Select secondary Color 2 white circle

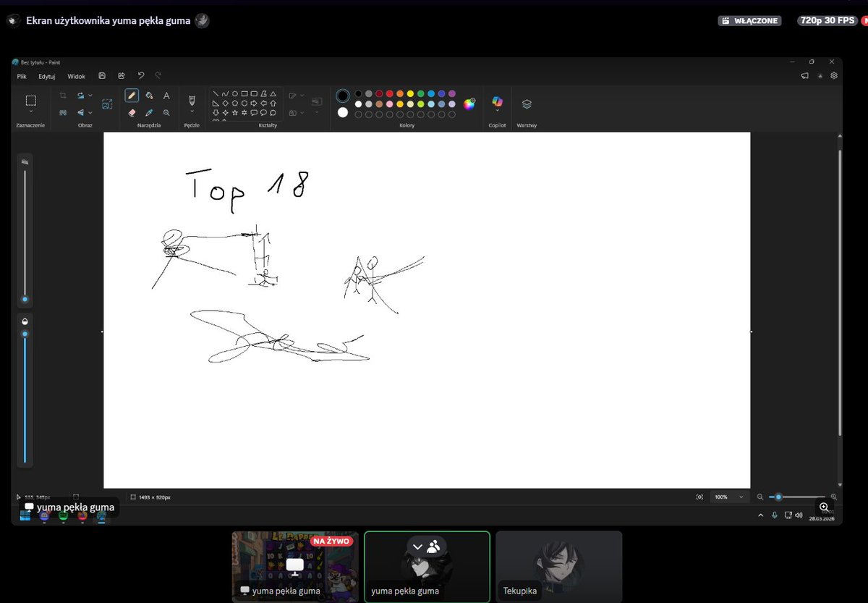click(343, 112)
